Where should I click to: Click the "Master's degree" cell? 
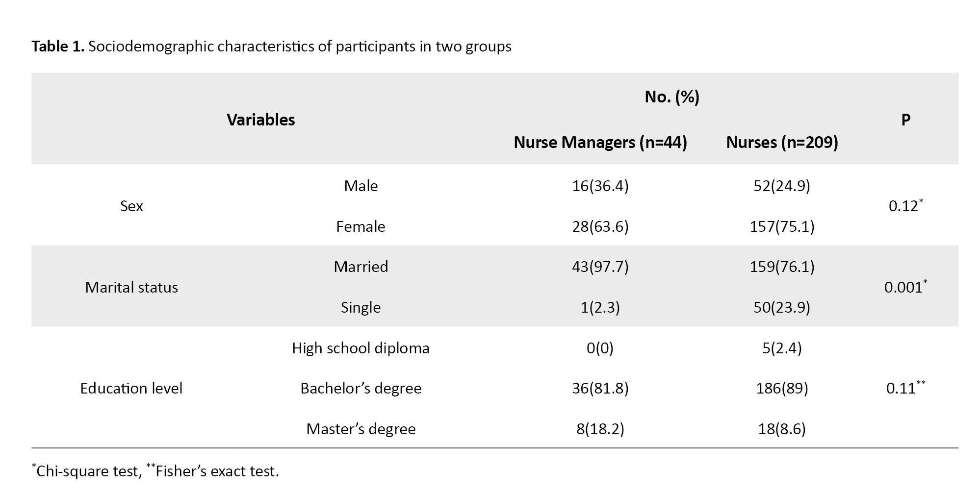tap(361, 429)
